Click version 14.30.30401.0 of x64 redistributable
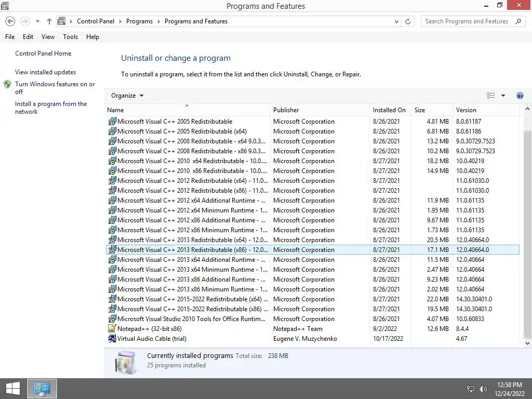Screen dimensions: 532x399 [x=474, y=299]
